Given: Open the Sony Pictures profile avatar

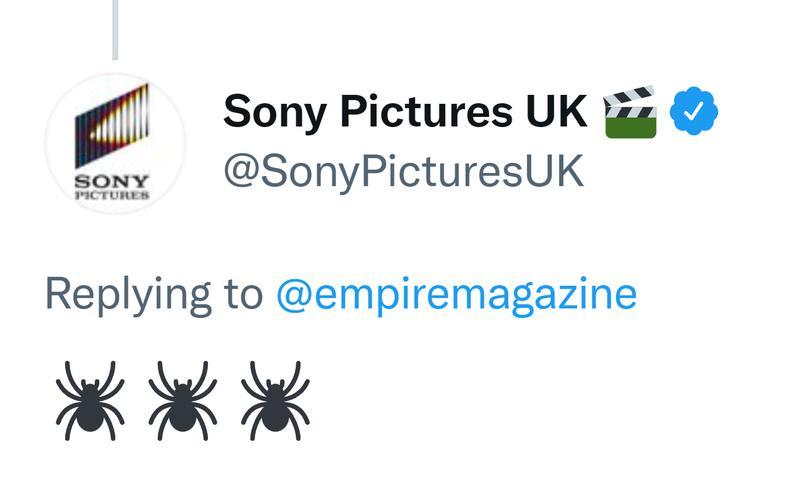Looking at the screenshot, I should pyautogui.click(x=116, y=143).
